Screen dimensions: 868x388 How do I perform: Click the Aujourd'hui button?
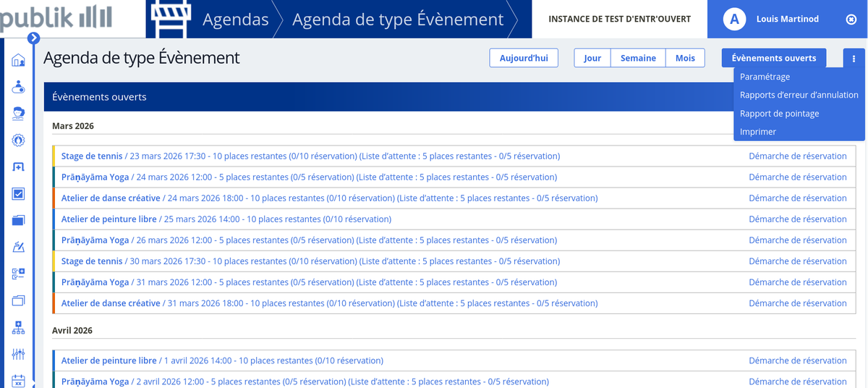click(524, 59)
